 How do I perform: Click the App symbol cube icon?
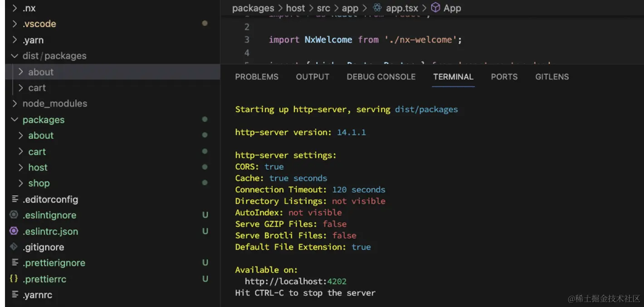click(435, 8)
